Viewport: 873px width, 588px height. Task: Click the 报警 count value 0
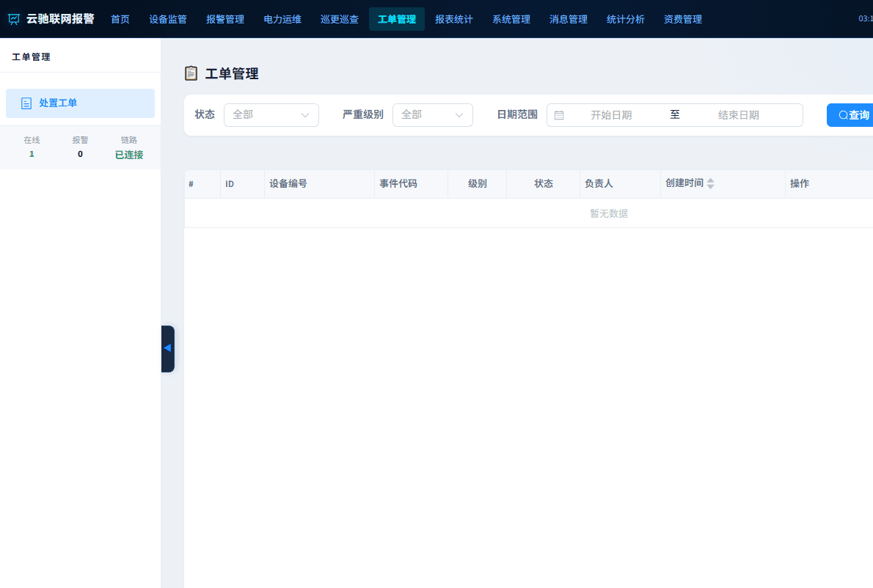pyautogui.click(x=80, y=154)
